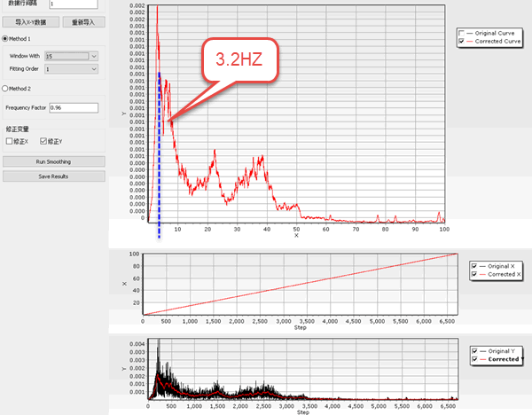
Task: Click the Frequency Factor input field
Action: (74, 107)
